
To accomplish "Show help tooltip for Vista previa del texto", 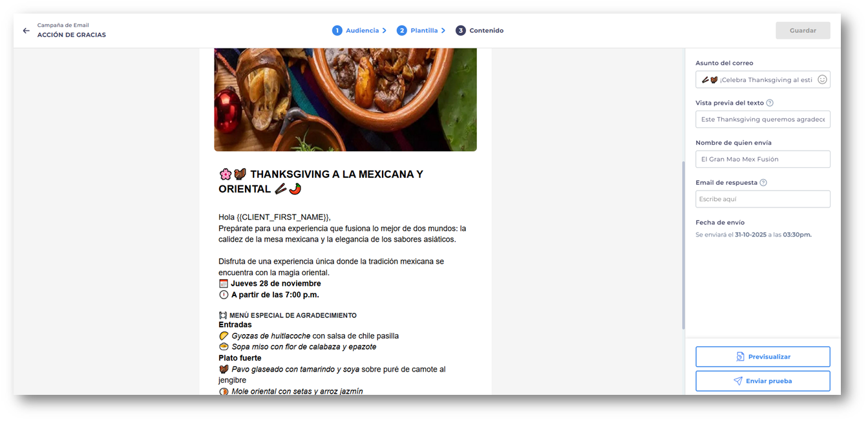I will click(x=769, y=103).
